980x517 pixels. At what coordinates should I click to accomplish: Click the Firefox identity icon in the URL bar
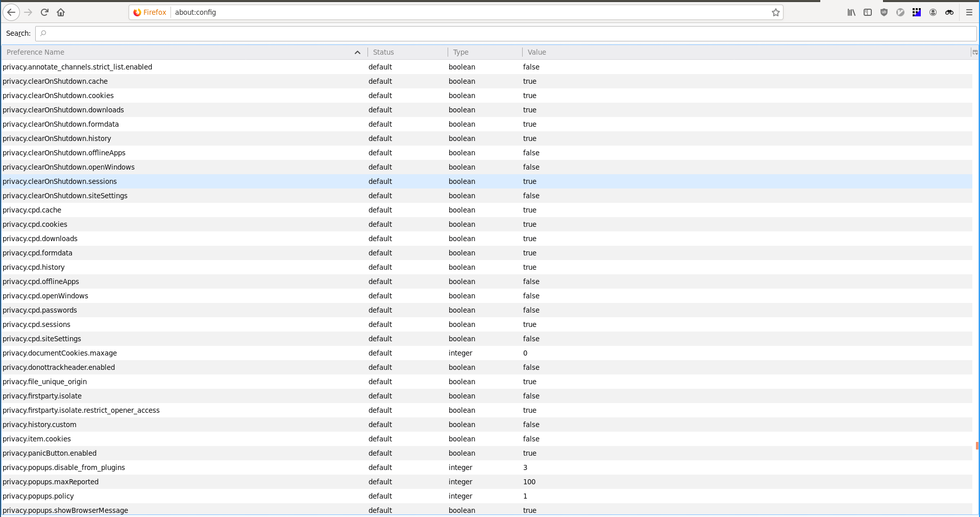tap(150, 12)
